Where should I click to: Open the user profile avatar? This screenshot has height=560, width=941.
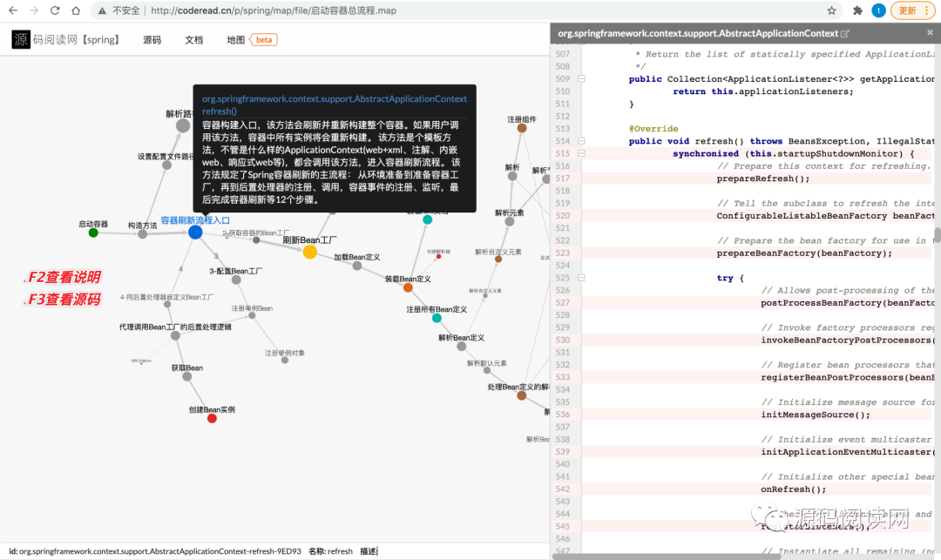pyautogui.click(x=878, y=10)
